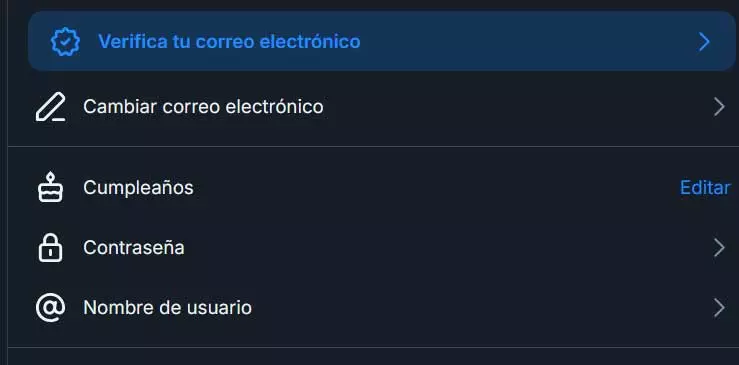Viewport: 739px width, 365px height.
Task: Click the pencil edit icon
Action: click(50, 107)
